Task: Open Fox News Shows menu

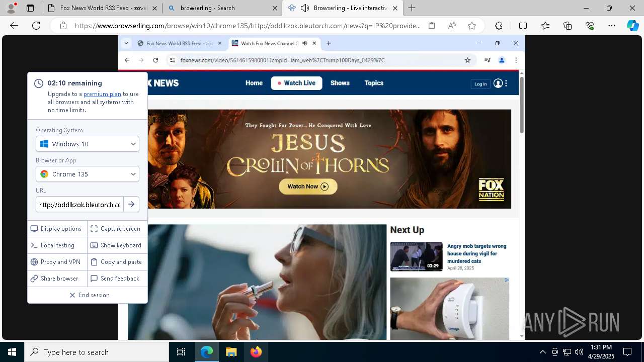Action: coord(340,83)
